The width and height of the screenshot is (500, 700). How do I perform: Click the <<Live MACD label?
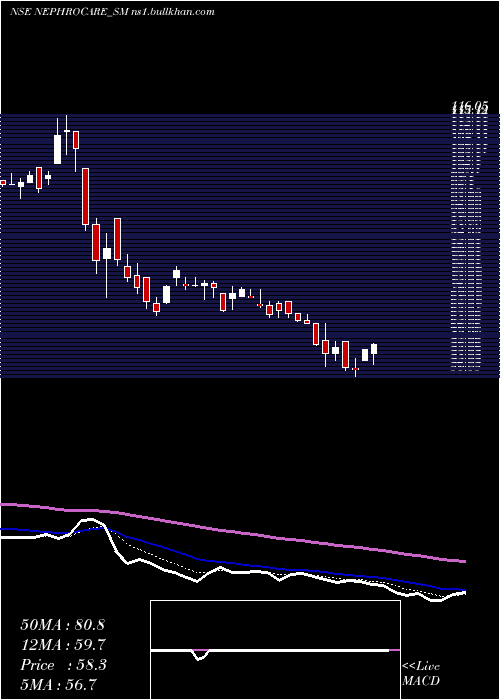click(x=421, y=673)
